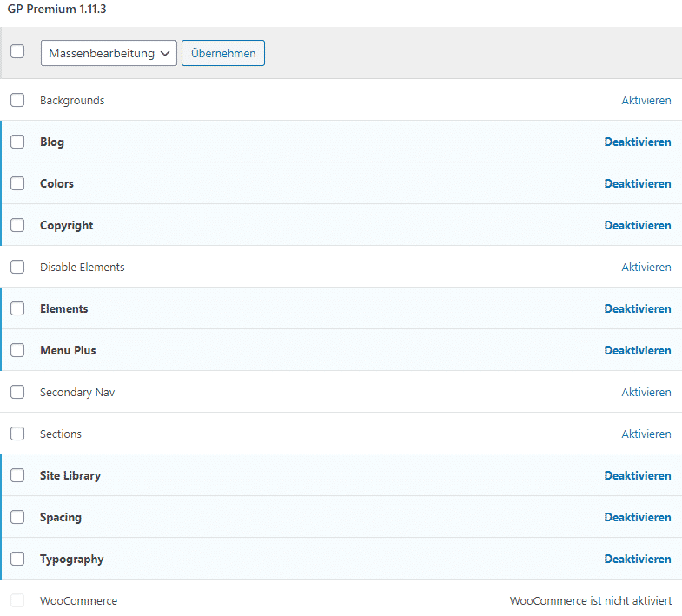Deactivate the Menu Plus module
The height and width of the screenshot is (616, 682).
pos(638,351)
